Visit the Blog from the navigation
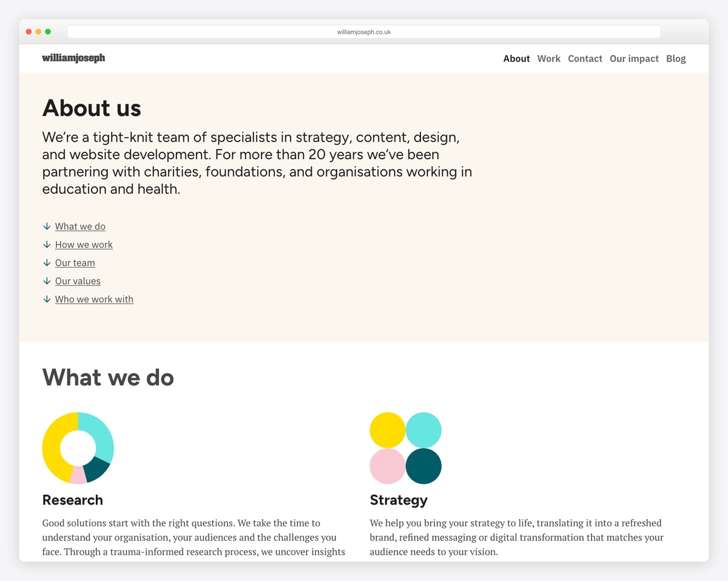The image size is (728, 581). point(676,59)
